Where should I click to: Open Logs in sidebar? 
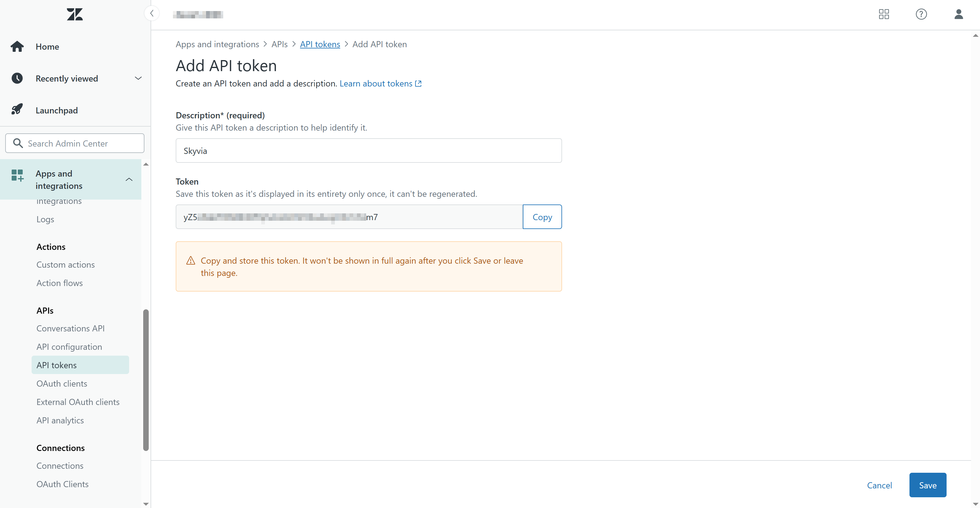point(45,220)
